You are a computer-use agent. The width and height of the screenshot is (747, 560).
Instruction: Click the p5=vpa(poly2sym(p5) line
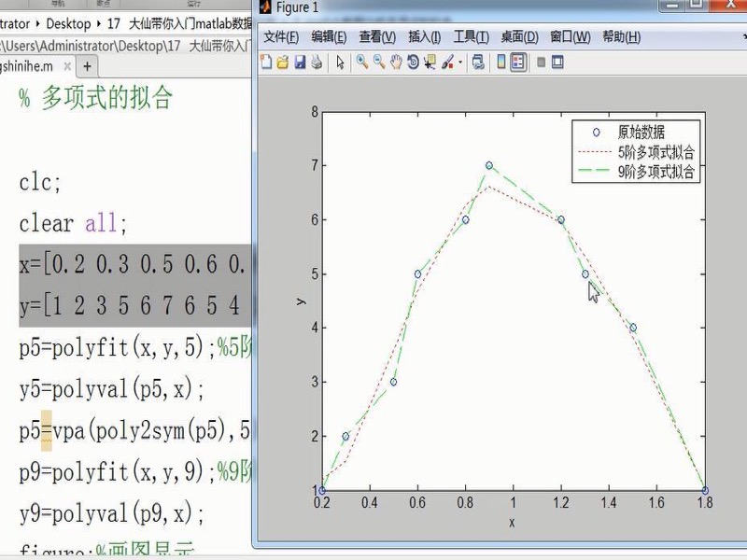tap(134, 431)
